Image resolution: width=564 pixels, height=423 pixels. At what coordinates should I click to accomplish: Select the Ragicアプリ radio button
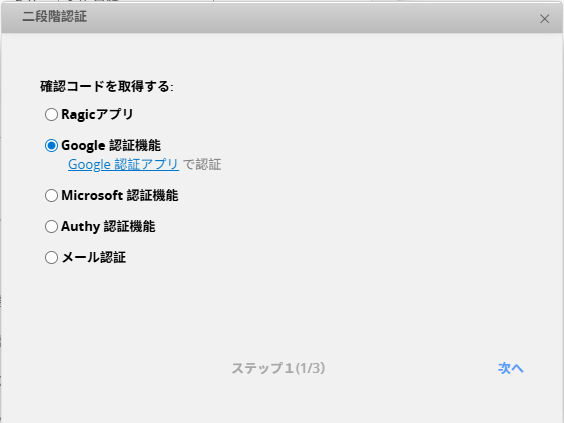pos(51,115)
